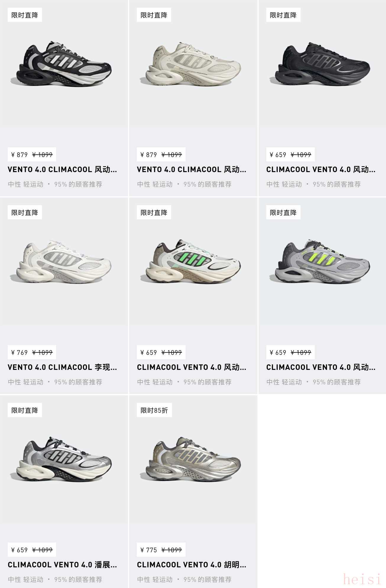Open the all-black CLIMACOOL VENTO 4.0 shoe image
386x588 pixels.
point(320,64)
